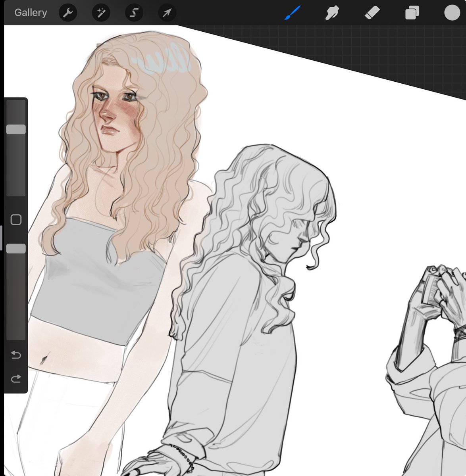Screen dimensions: 466x476
Task: Activate the Selection tool
Action: click(x=134, y=12)
